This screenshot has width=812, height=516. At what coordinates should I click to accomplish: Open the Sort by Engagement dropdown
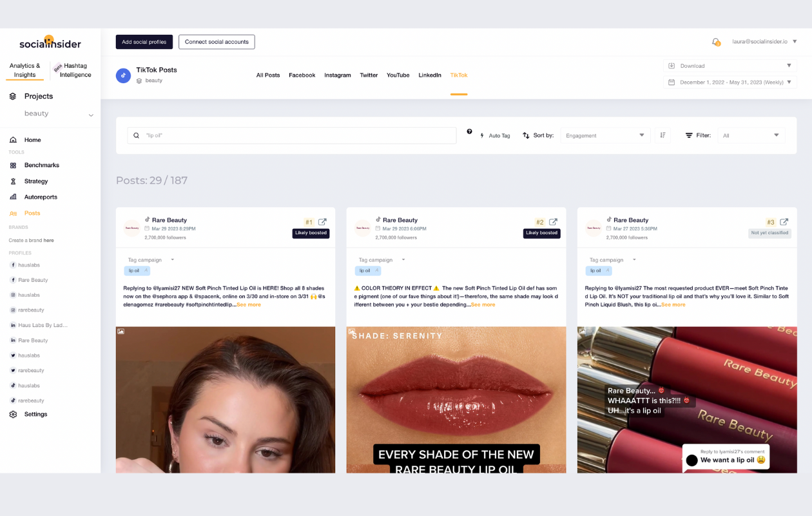[605, 135]
